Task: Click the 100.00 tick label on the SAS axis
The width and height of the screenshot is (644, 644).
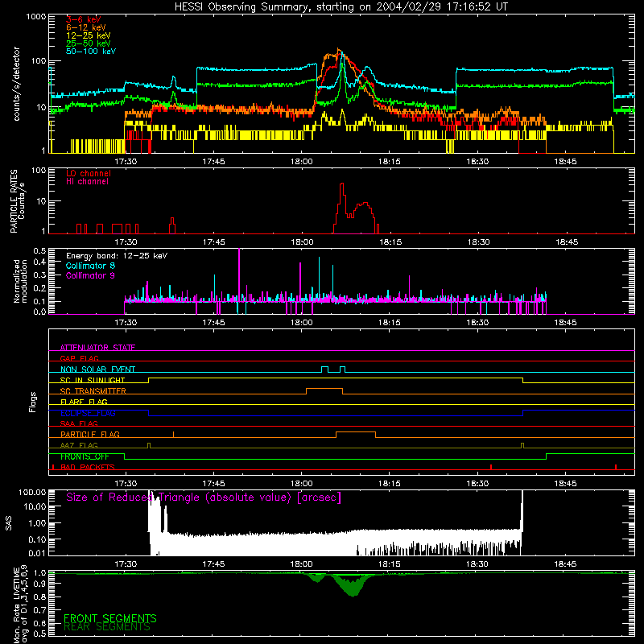Action: pos(32,492)
